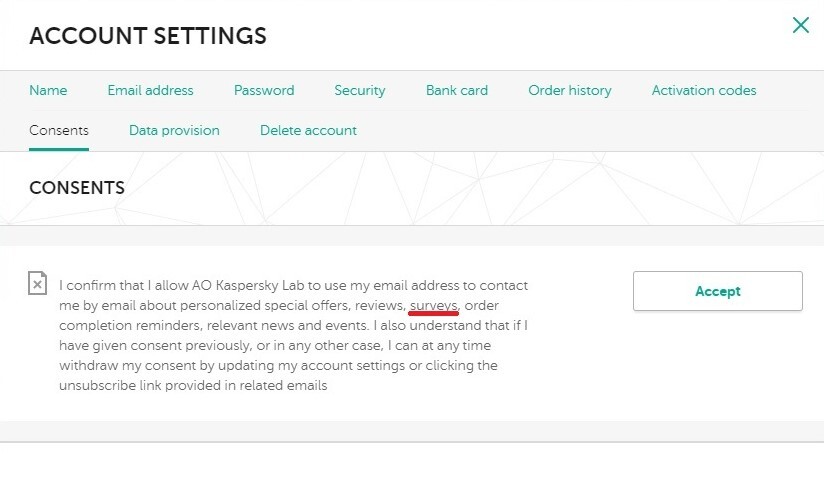Select the Consents tab

[x=59, y=130]
